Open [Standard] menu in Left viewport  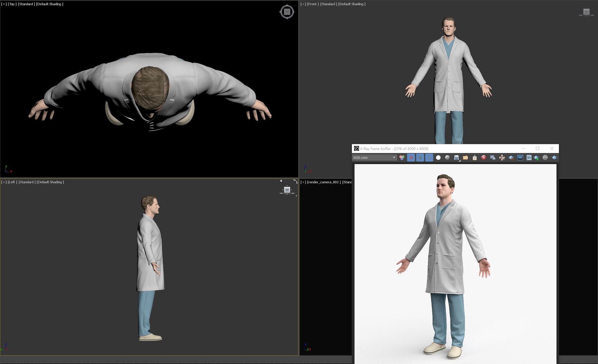(x=27, y=182)
